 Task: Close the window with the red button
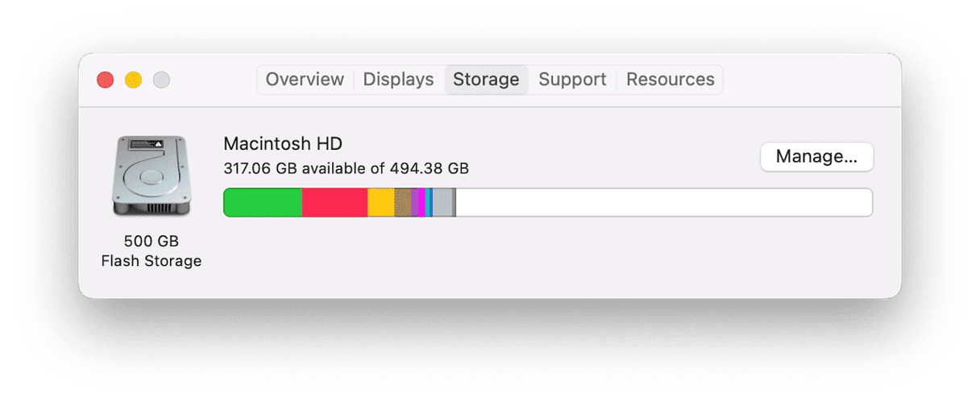106,80
